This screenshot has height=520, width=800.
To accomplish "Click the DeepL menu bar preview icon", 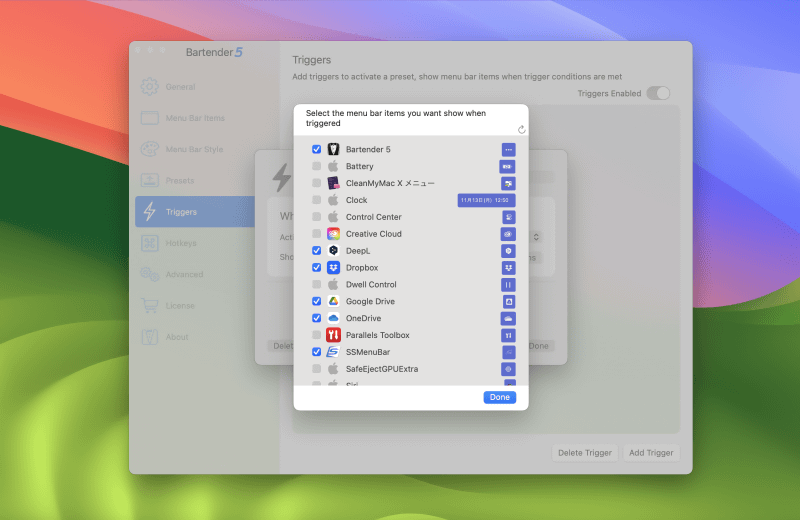I will coord(508,251).
